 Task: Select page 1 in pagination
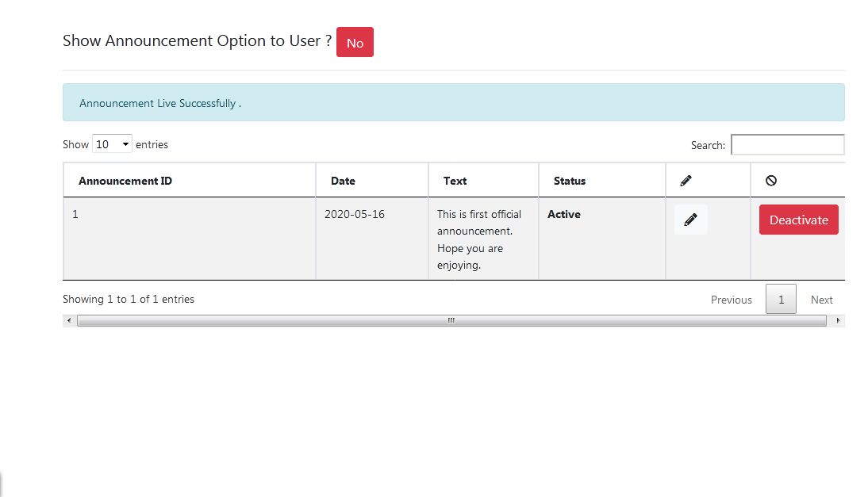click(781, 300)
